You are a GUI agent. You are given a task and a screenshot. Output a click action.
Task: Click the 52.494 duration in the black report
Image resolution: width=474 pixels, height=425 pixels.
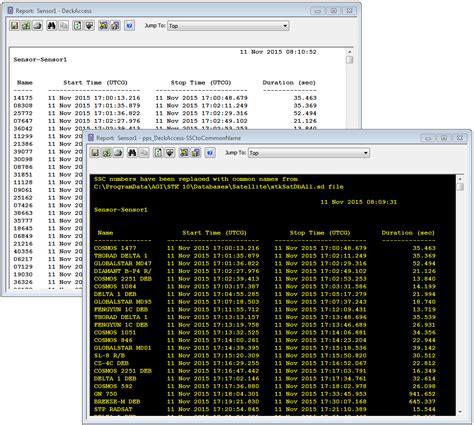pos(424,263)
